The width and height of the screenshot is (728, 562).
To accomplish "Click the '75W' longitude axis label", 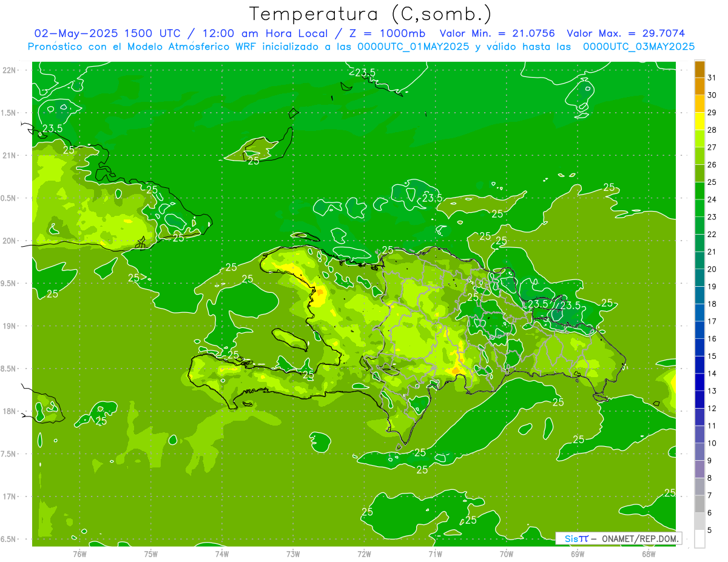I will [151, 554].
